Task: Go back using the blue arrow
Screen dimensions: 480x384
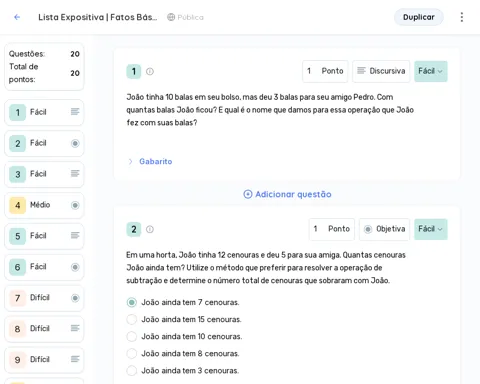Action: pyautogui.click(x=17, y=17)
